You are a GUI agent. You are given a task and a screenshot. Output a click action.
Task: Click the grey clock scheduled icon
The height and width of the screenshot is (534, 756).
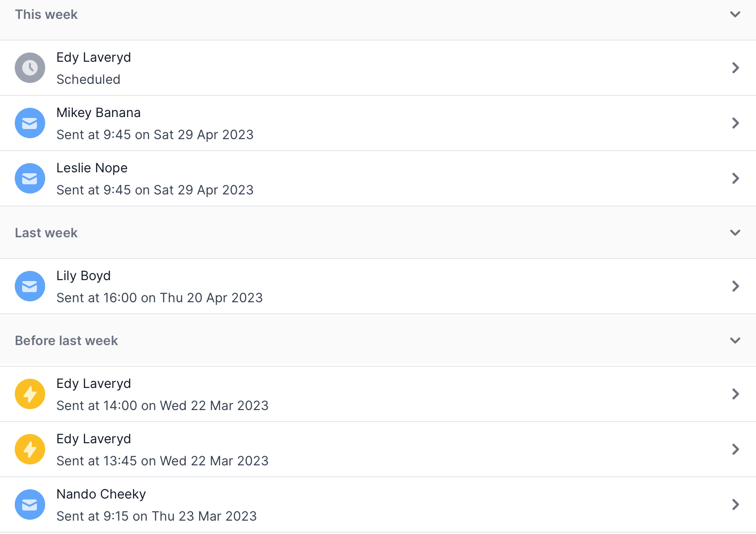click(30, 68)
